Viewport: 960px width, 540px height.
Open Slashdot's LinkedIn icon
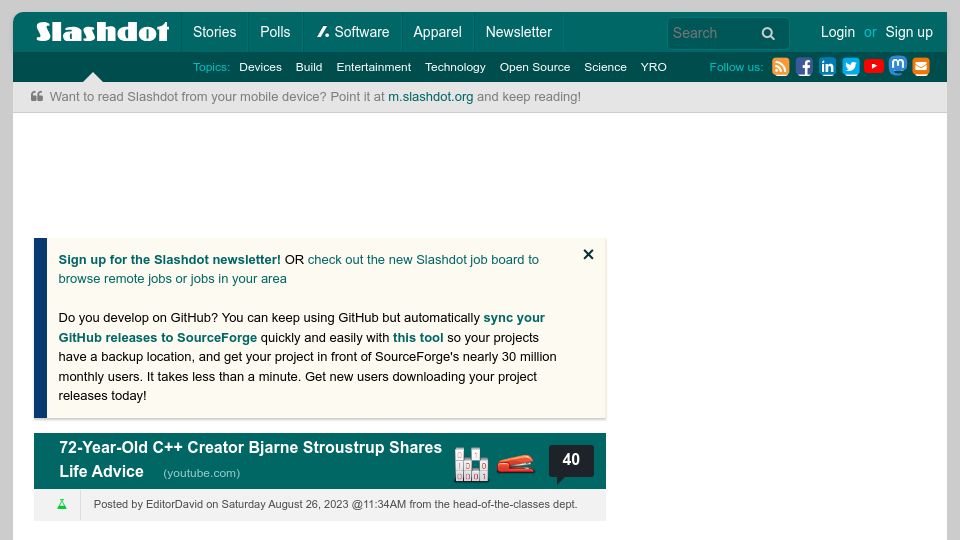pos(827,67)
